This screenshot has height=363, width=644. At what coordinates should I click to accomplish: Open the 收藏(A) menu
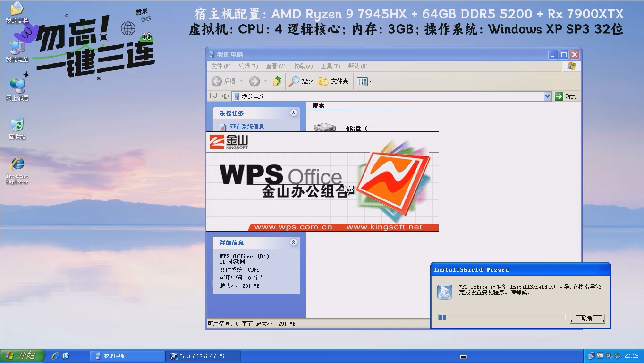coord(303,66)
